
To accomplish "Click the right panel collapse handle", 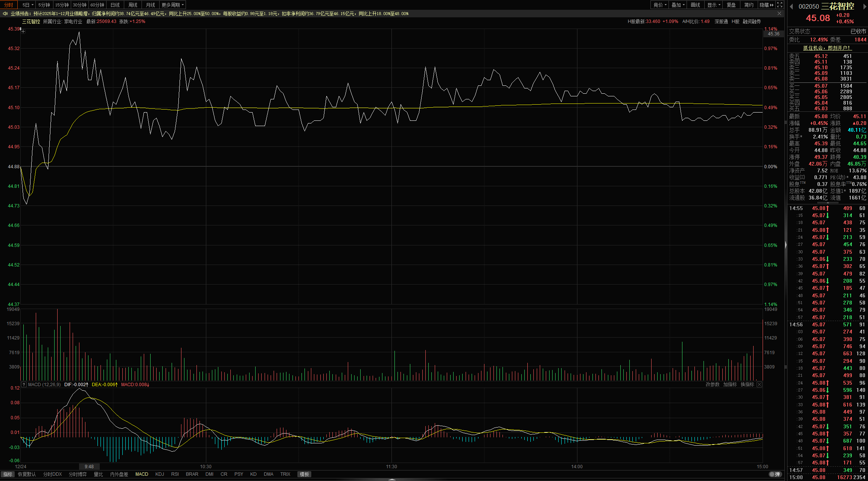I will pyautogui.click(x=786, y=245).
